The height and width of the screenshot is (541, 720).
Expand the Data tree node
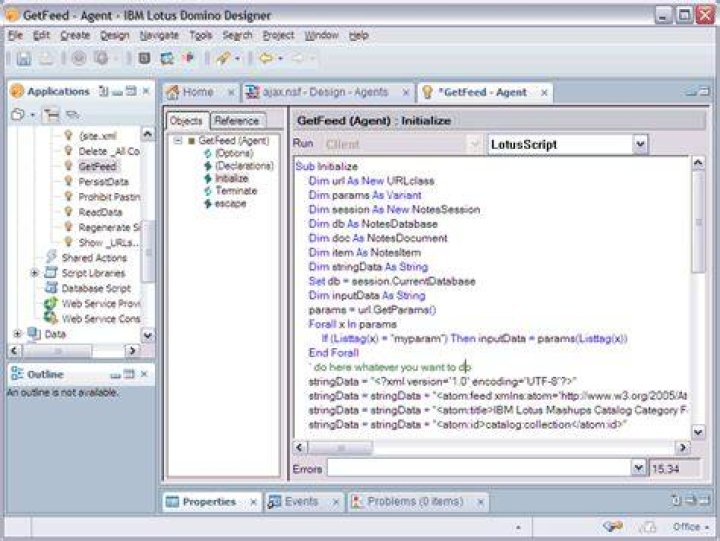click(17, 333)
